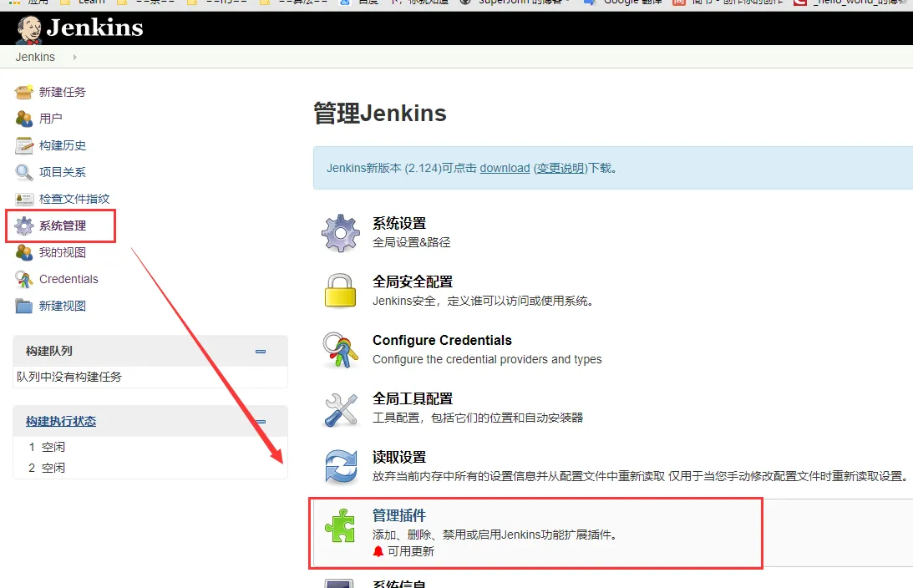Open the 新建视图 link
The height and width of the screenshot is (588, 913).
(63, 307)
